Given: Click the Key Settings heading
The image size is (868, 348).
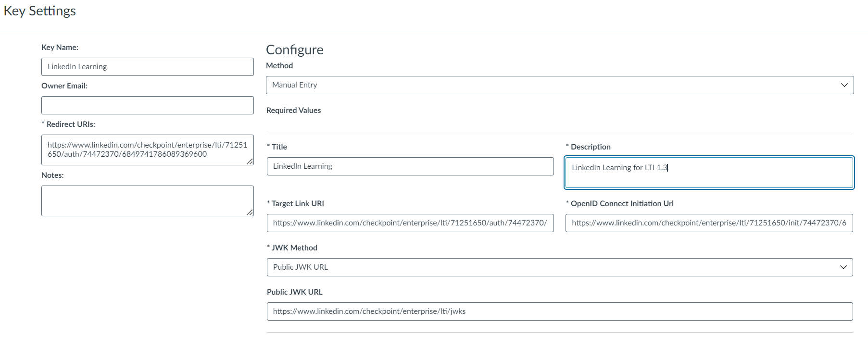Looking at the screenshot, I should click(40, 11).
